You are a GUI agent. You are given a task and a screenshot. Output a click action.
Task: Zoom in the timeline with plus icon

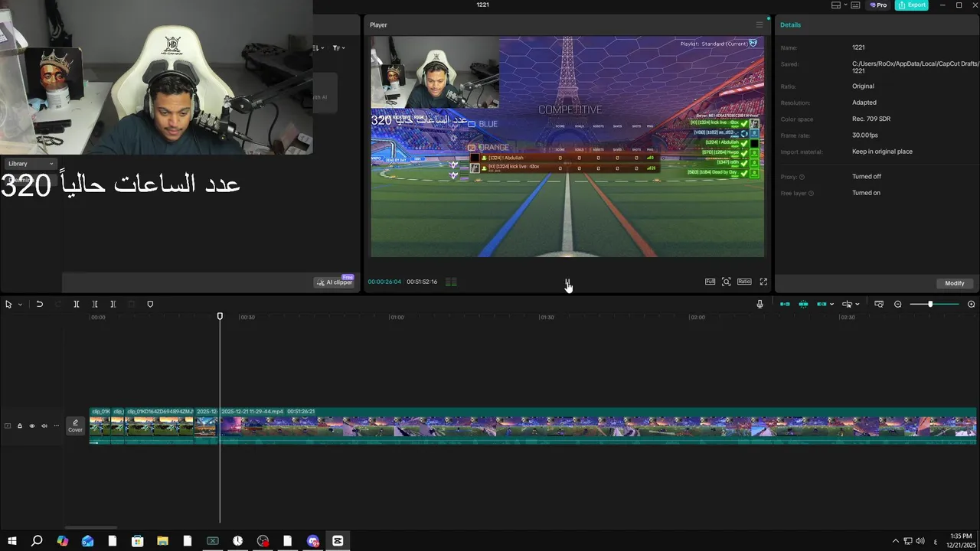(x=972, y=304)
